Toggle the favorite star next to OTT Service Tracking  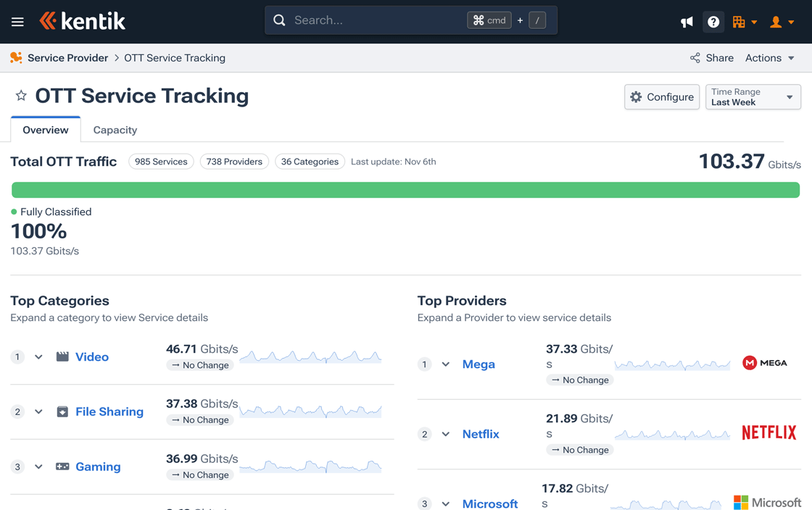[20, 95]
